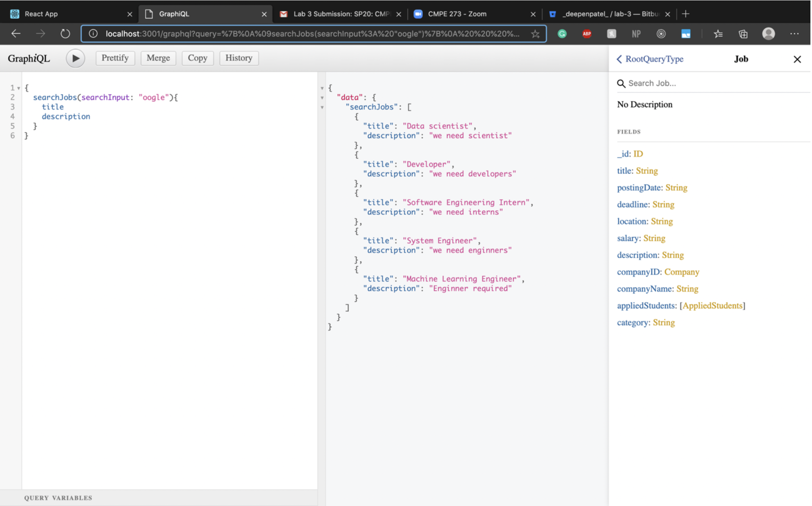This screenshot has width=812, height=506.
Task: Open the Collections icon in toolbar
Action: tap(743, 34)
